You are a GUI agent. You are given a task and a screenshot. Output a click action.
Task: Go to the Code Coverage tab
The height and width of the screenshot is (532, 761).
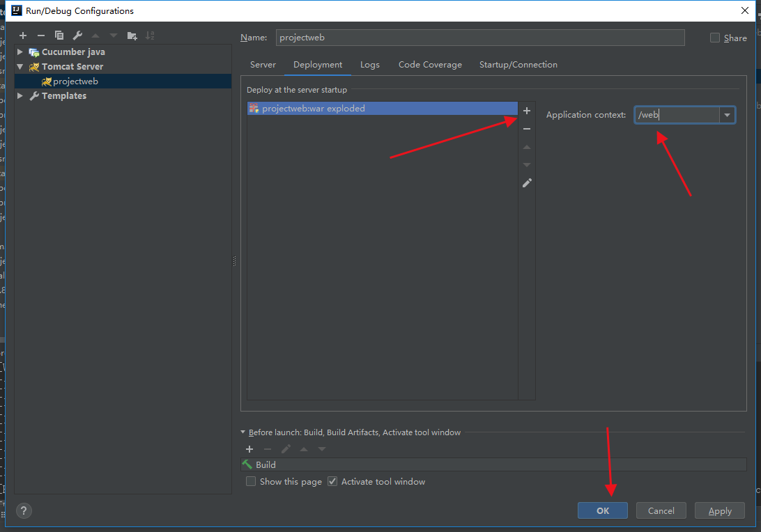(x=430, y=65)
